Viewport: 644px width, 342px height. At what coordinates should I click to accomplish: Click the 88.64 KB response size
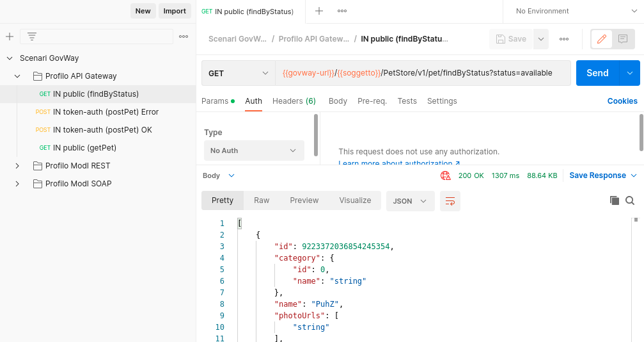point(542,175)
